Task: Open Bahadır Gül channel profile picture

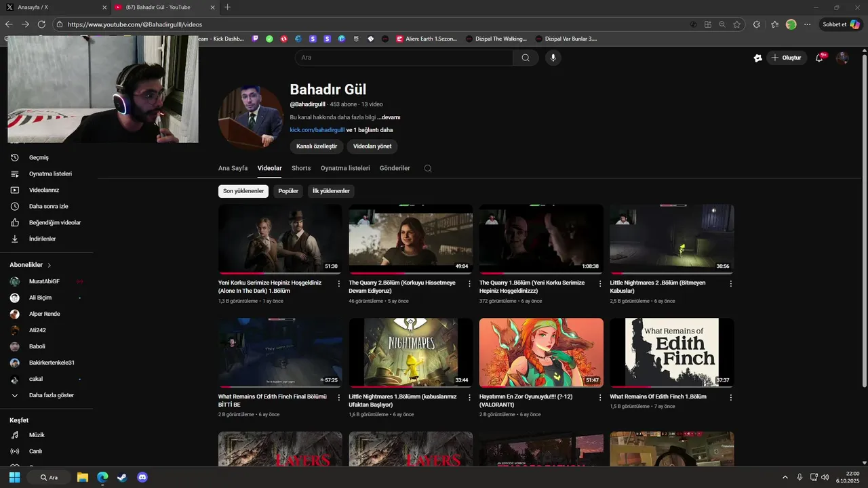Action: pyautogui.click(x=251, y=117)
